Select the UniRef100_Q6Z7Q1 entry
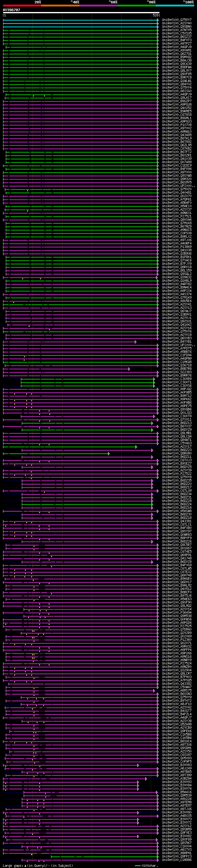 pyautogui.click(x=177, y=54)
